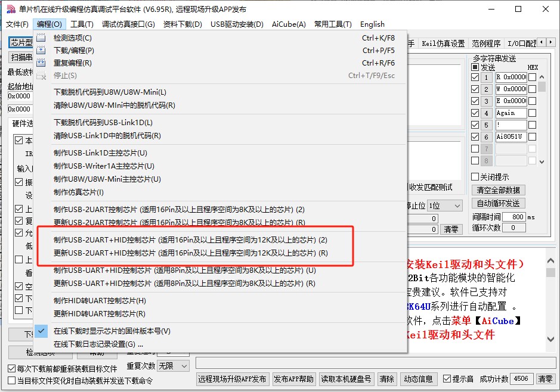Click 自动循环发送 button
This screenshot has width=560, height=392.
498,203
